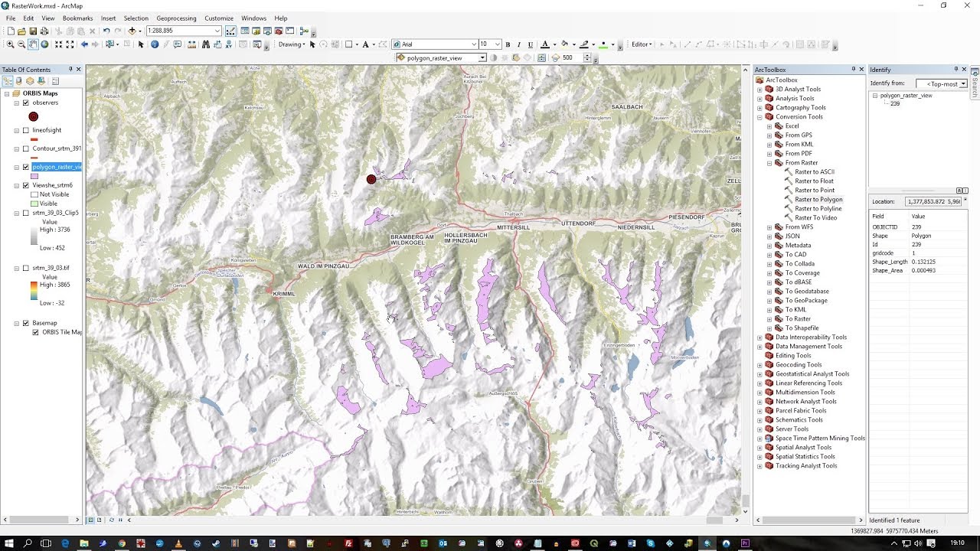Open the Arial font name dropdown
The image size is (980, 551).
click(x=473, y=44)
